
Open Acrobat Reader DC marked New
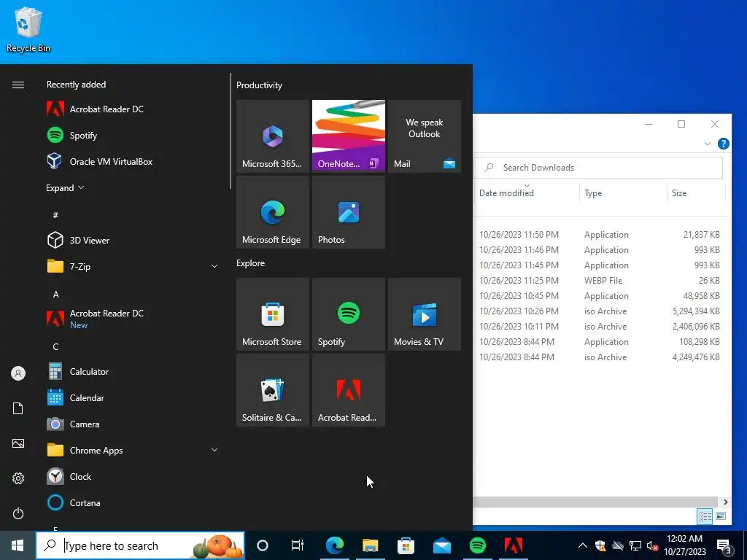point(131,319)
